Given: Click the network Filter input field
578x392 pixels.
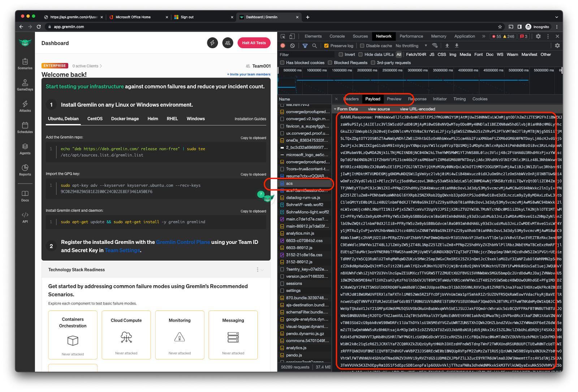Looking at the screenshot, I should coord(306,55).
